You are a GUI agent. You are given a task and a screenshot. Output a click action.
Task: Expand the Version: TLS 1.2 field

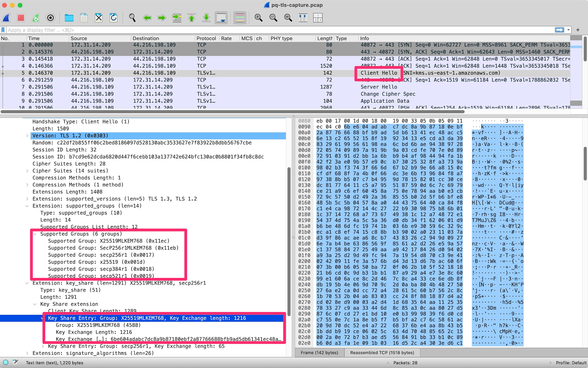pos(27,136)
